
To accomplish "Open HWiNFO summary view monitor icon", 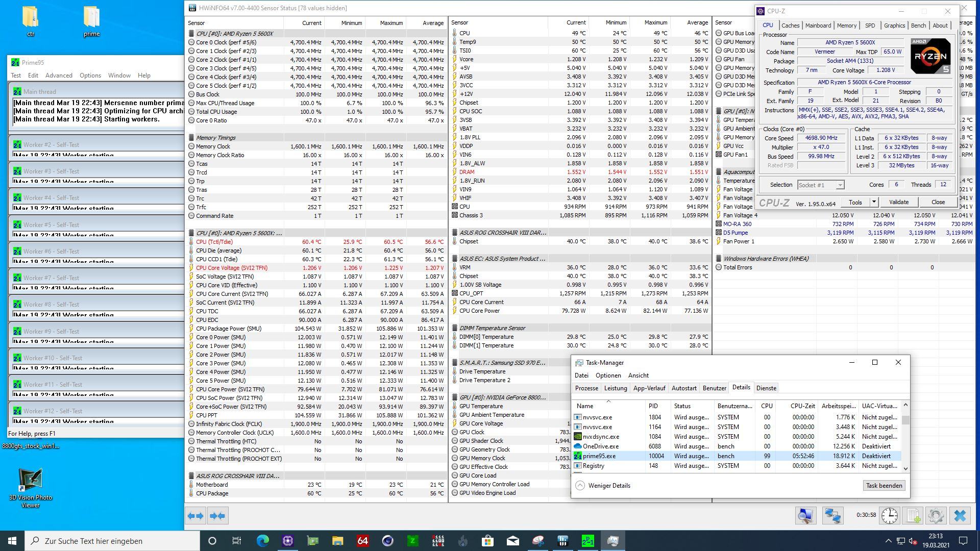I will point(805,516).
